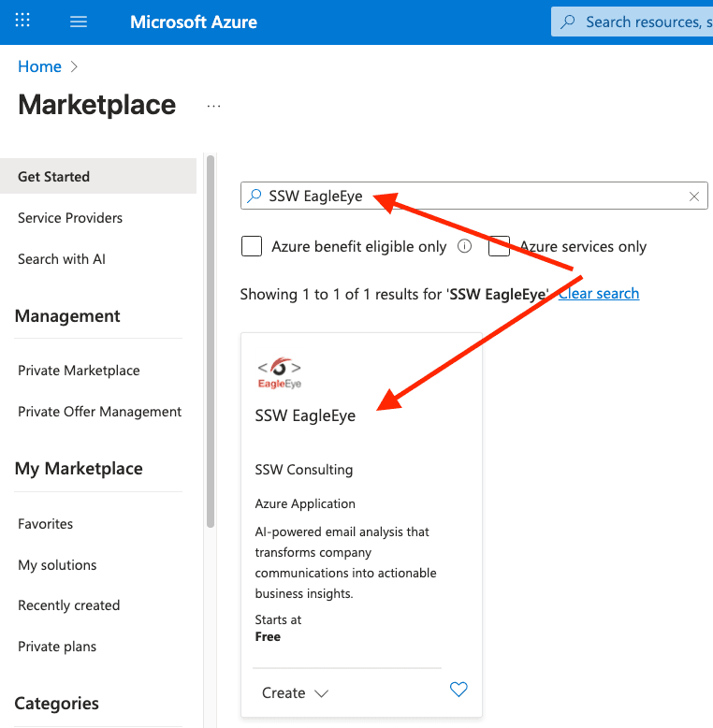Open the Azure app launcher grid icon

[22, 21]
